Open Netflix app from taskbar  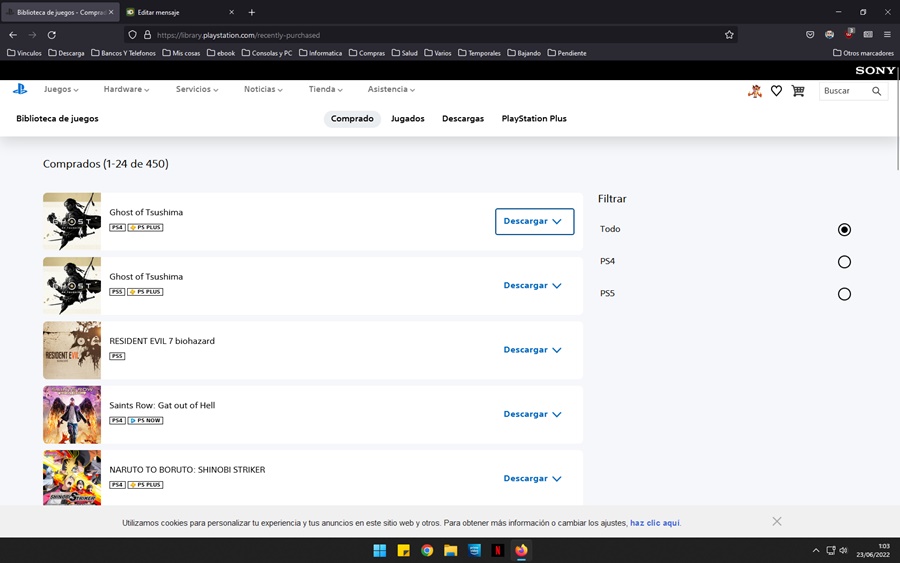498,551
